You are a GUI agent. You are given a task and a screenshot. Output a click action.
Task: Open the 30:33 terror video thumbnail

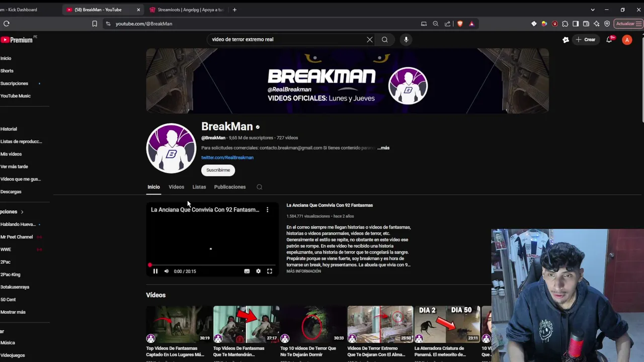click(x=313, y=324)
